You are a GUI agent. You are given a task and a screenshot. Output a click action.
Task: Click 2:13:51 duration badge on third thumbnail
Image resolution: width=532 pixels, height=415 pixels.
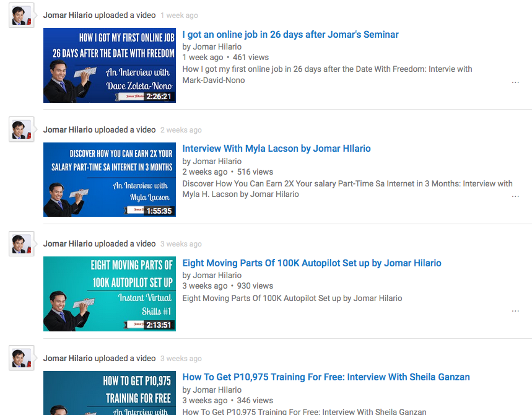[x=159, y=325]
